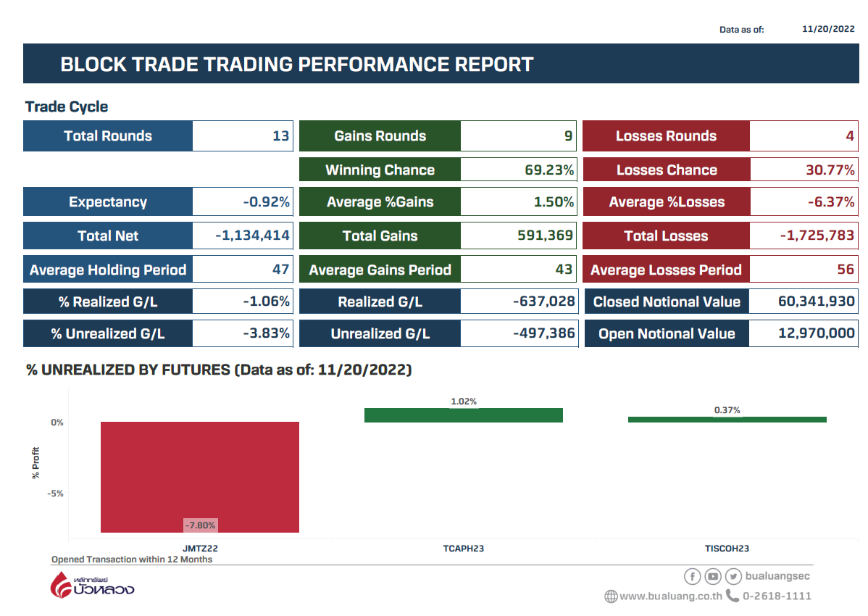The image size is (868, 616).
Task: Click the Bualuang Securities logo
Action: pyautogui.click(x=92, y=585)
